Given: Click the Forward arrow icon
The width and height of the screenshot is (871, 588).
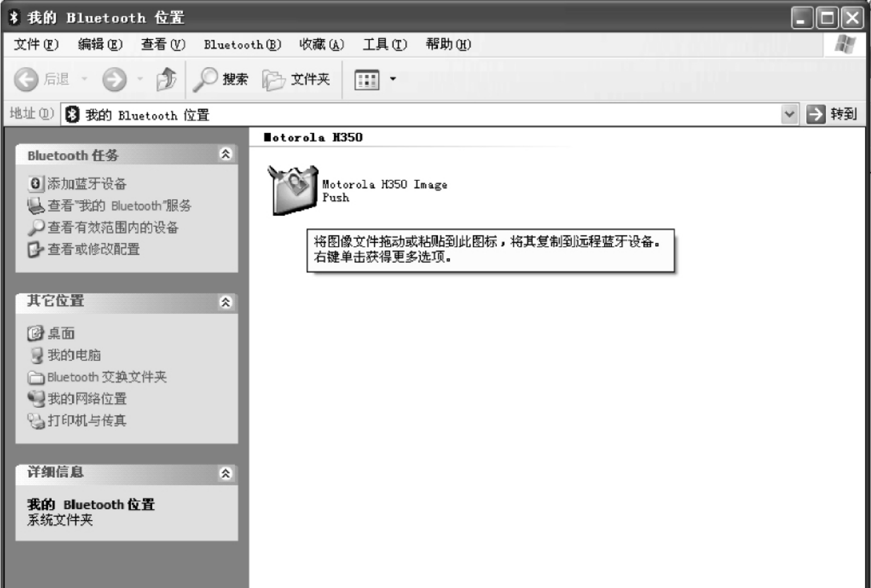Looking at the screenshot, I should pos(114,79).
